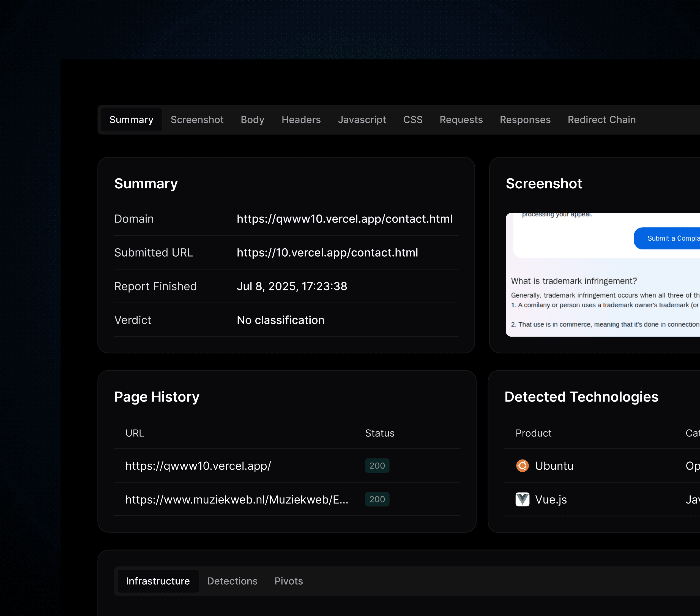Viewport: 700px width, 616px height.
Task: Open the Javascript tab
Action: (362, 119)
